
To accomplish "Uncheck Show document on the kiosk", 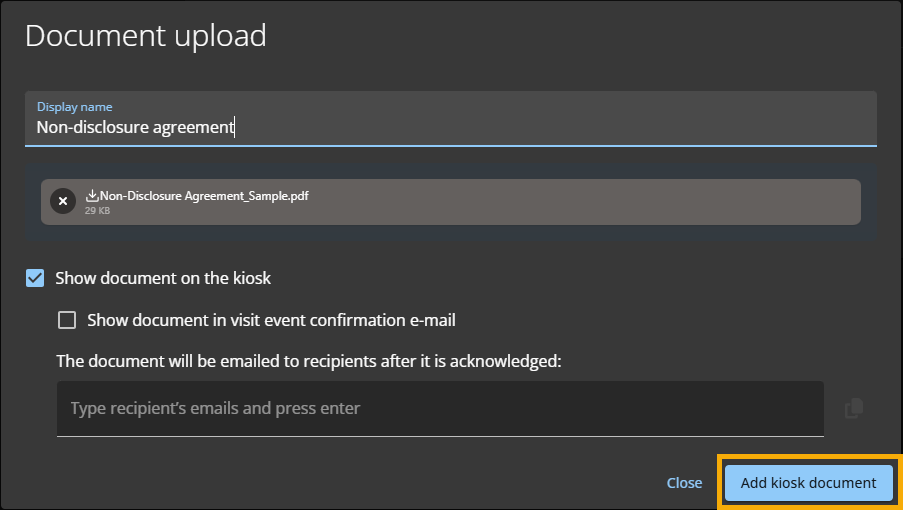I will [x=35, y=278].
